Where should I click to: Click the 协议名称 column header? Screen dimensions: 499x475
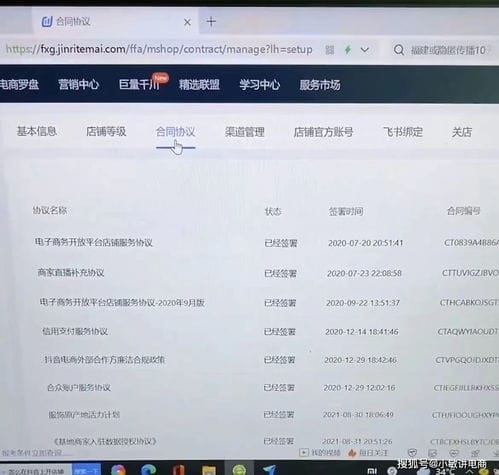click(50, 210)
